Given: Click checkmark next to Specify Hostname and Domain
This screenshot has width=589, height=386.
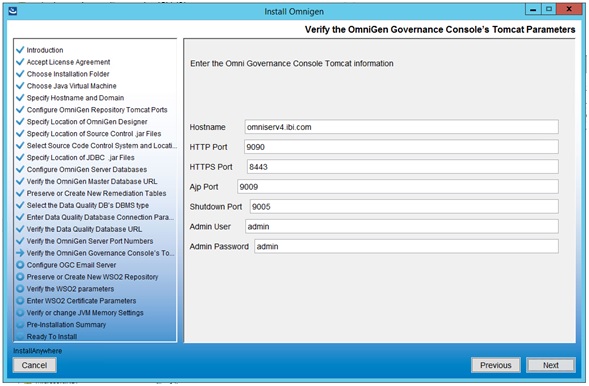Looking at the screenshot, I should coord(20,98).
